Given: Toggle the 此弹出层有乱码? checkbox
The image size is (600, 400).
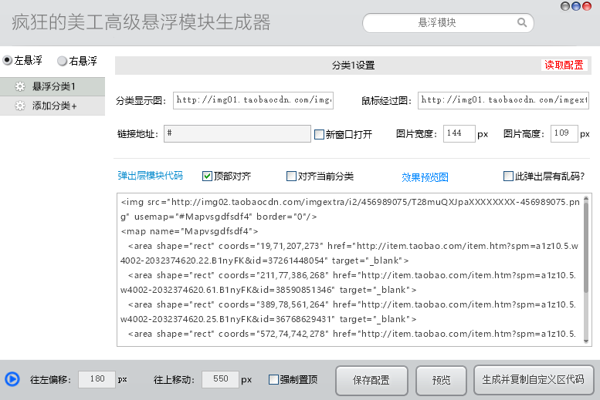Looking at the screenshot, I should click(x=508, y=176).
